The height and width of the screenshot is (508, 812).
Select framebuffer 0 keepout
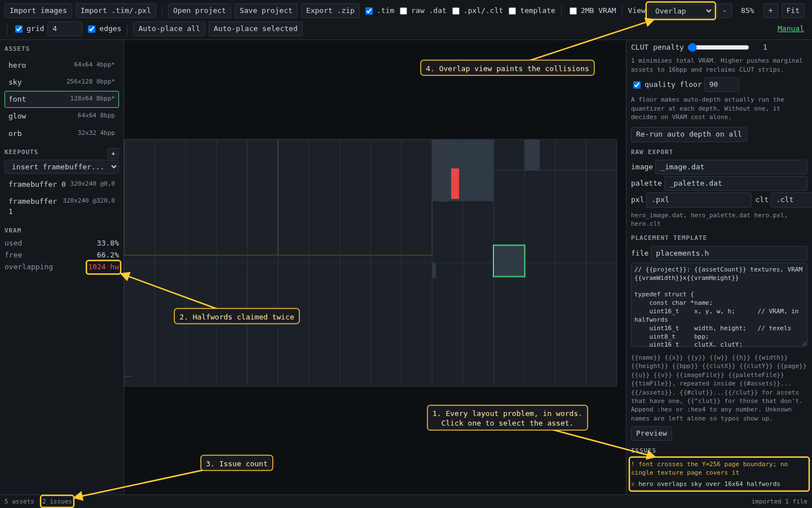click(x=61, y=185)
